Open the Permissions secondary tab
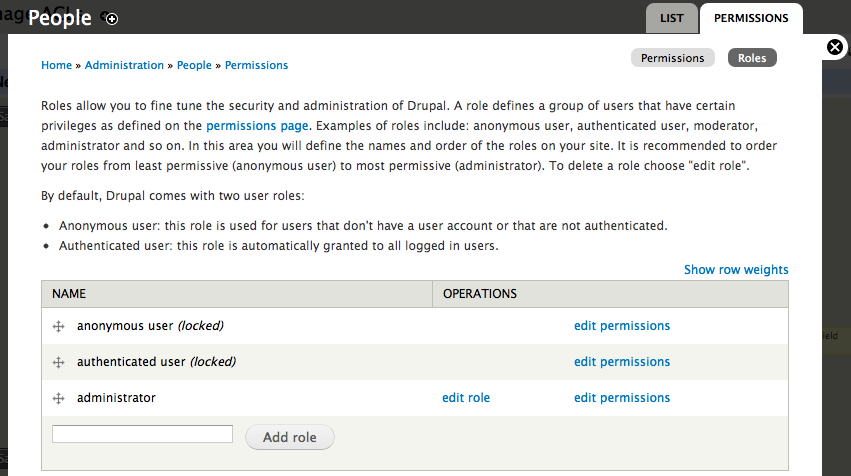 click(x=672, y=58)
